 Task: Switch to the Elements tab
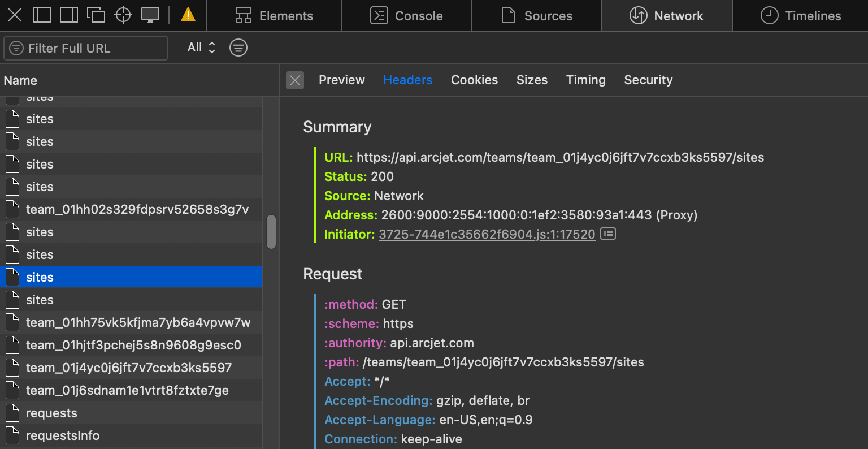tap(274, 16)
